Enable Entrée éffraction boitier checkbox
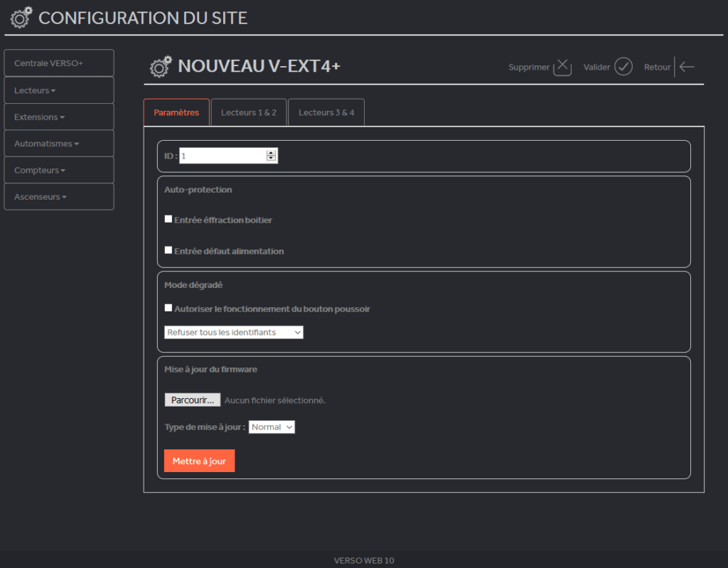The width and height of the screenshot is (728, 568). point(168,219)
